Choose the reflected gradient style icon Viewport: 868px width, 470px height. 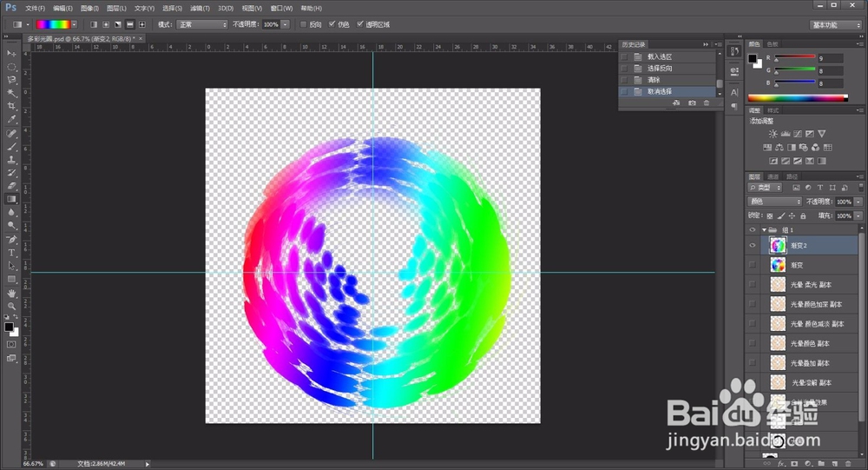coord(130,24)
